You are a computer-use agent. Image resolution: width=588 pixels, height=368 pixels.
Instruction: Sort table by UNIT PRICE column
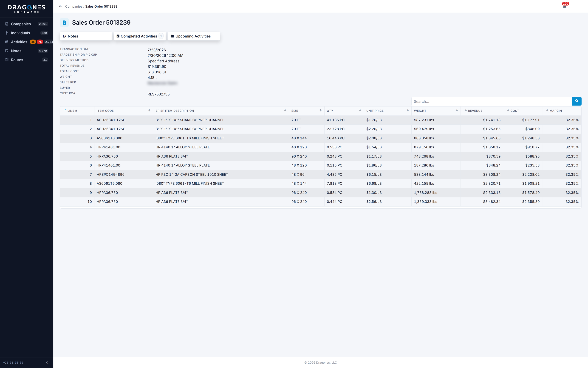click(x=387, y=111)
